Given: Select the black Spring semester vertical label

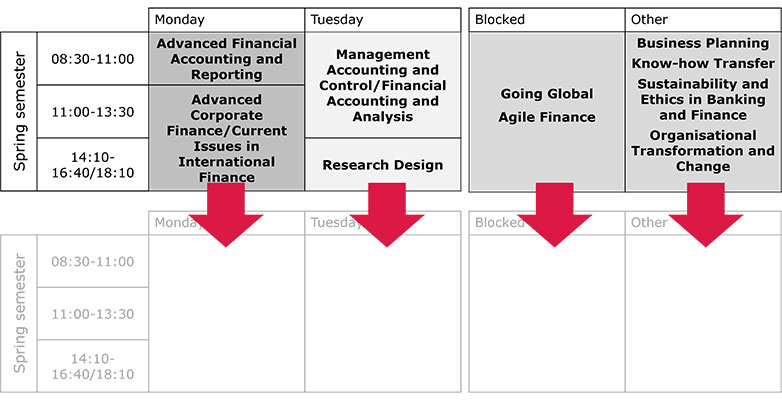Looking at the screenshot, I should click(19, 112).
